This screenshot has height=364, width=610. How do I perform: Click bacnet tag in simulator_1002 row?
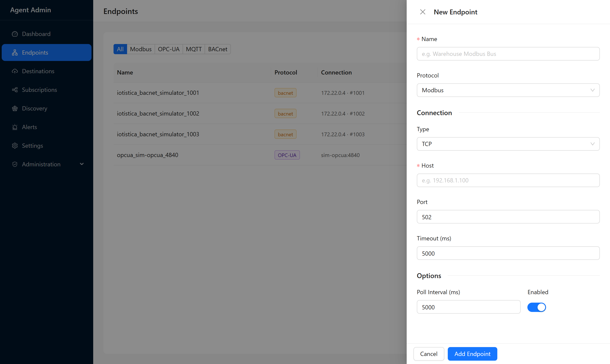pyautogui.click(x=285, y=114)
